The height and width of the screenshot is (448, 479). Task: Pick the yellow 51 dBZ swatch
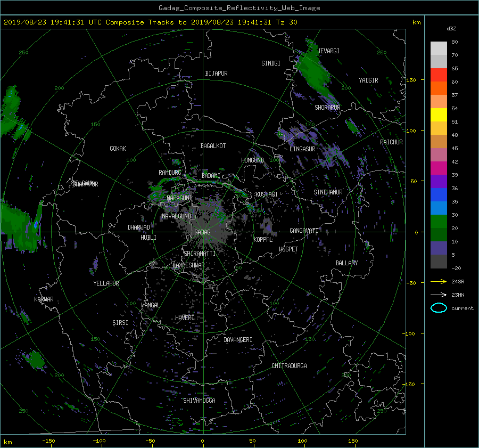pyautogui.click(x=439, y=115)
